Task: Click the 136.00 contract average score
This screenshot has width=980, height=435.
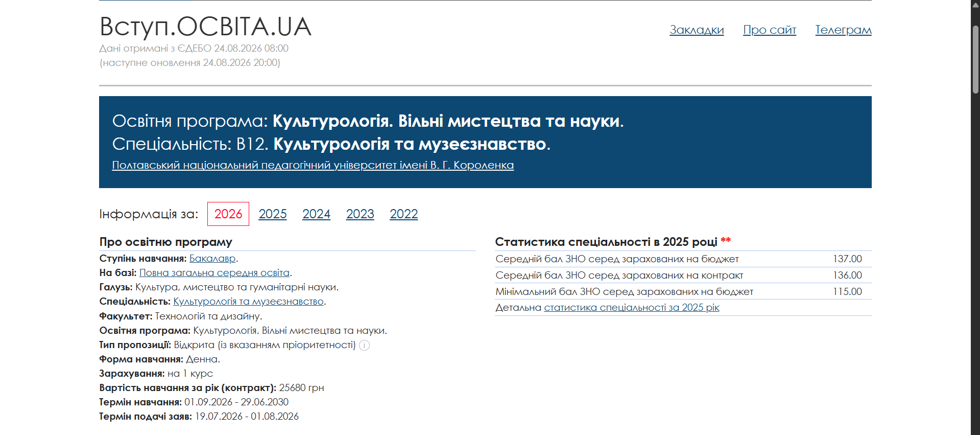Action: pos(847,276)
